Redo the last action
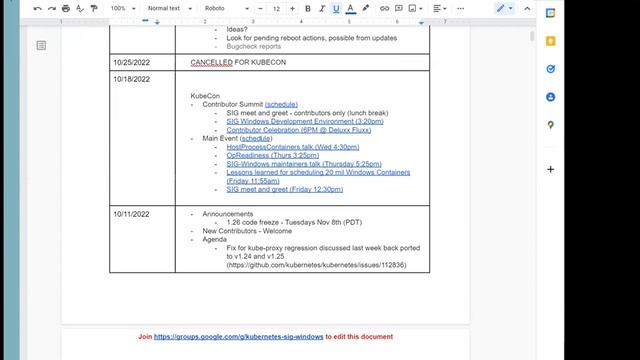This screenshot has height=360, width=640. point(52,9)
